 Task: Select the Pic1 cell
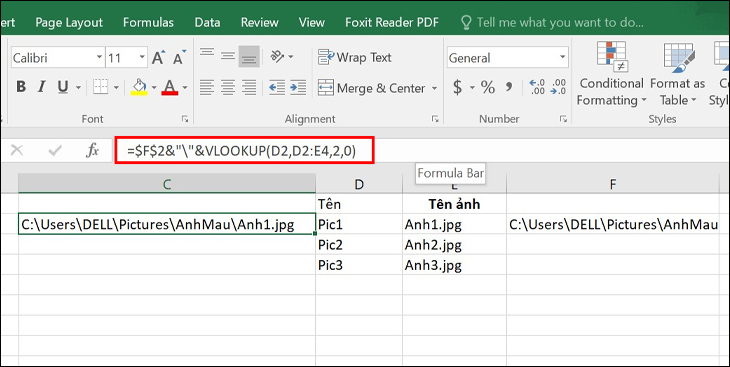click(358, 224)
